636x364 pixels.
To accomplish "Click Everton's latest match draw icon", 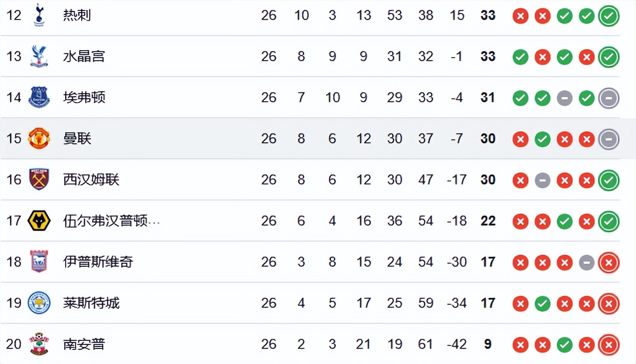I will click(x=608, y=98).
